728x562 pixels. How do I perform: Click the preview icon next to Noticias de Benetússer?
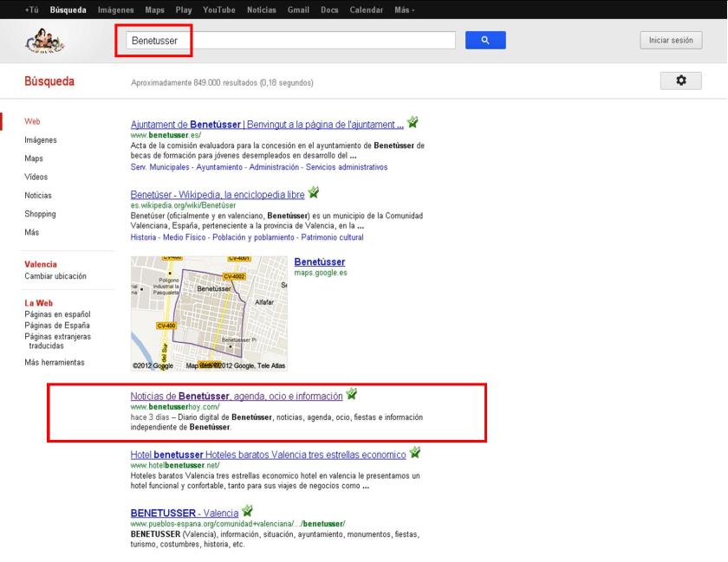click(353, 394)
